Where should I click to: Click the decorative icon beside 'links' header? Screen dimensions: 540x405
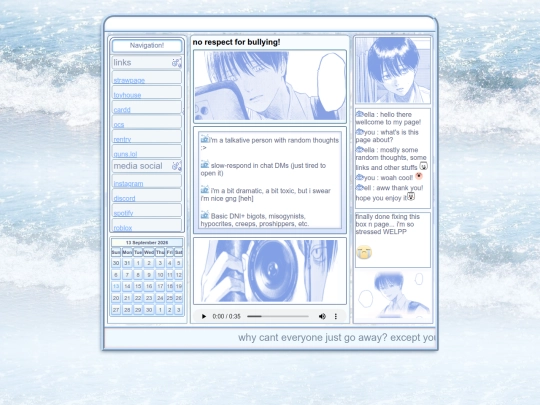tap(177, 62)
